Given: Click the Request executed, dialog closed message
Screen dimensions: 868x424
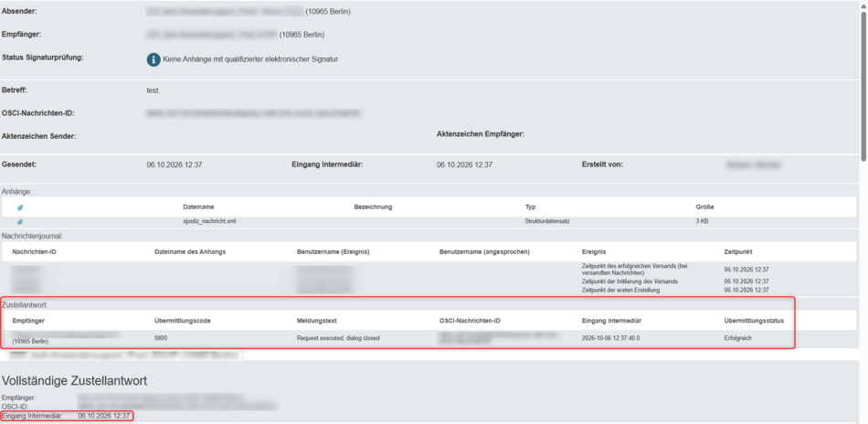Looking at the screenshot, I should [338, 338].
